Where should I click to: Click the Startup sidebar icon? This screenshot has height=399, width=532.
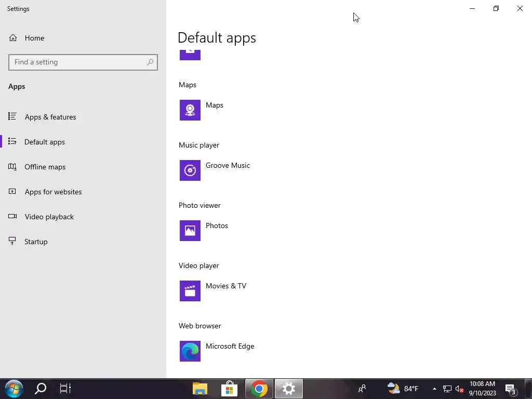(x=12, y=241)
